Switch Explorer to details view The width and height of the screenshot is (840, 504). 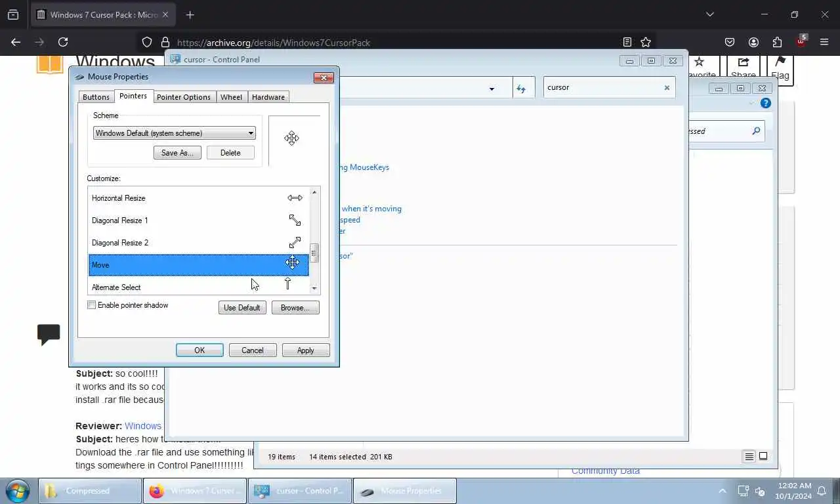pos(749,456)
